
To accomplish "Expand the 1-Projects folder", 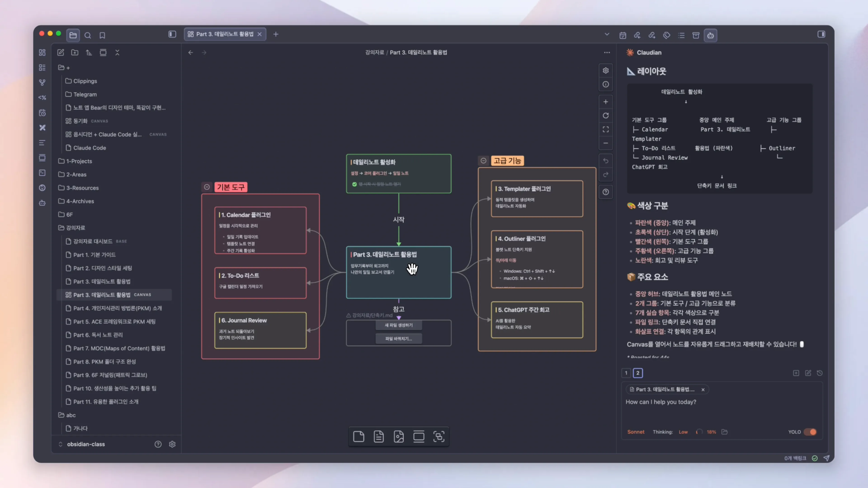I will (x=79, y=161).
